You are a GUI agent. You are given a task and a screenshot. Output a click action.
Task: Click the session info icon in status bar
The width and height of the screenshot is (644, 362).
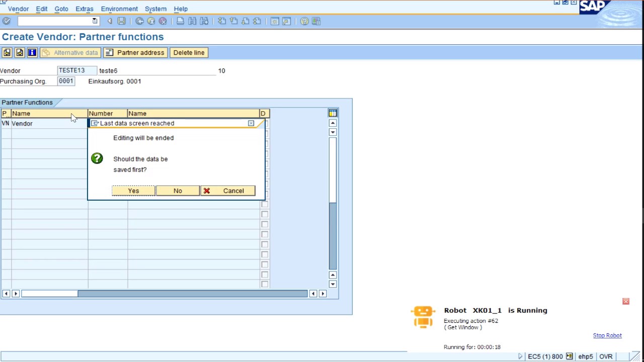coord(569,356)
